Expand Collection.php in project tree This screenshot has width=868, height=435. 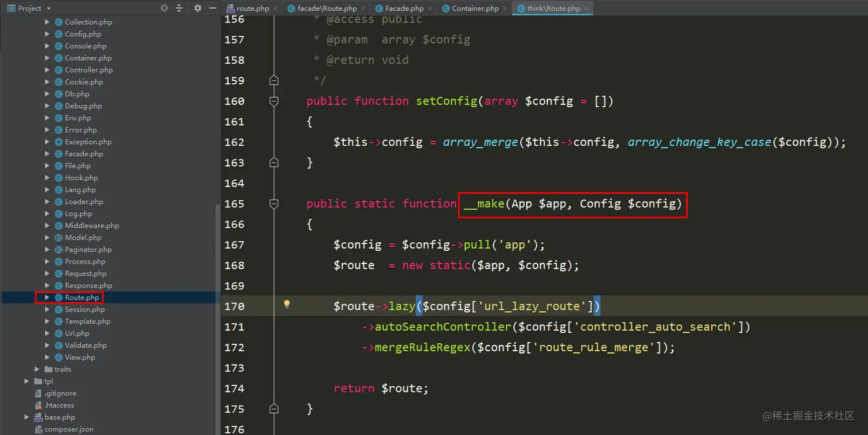47,22
